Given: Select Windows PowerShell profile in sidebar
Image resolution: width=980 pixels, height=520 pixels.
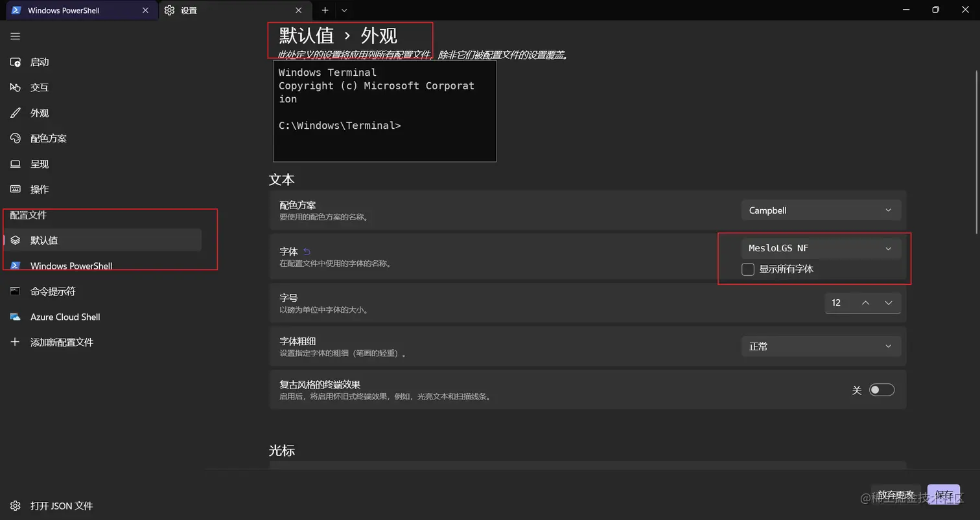Looking at the screenshot, I should coord(102,266).
